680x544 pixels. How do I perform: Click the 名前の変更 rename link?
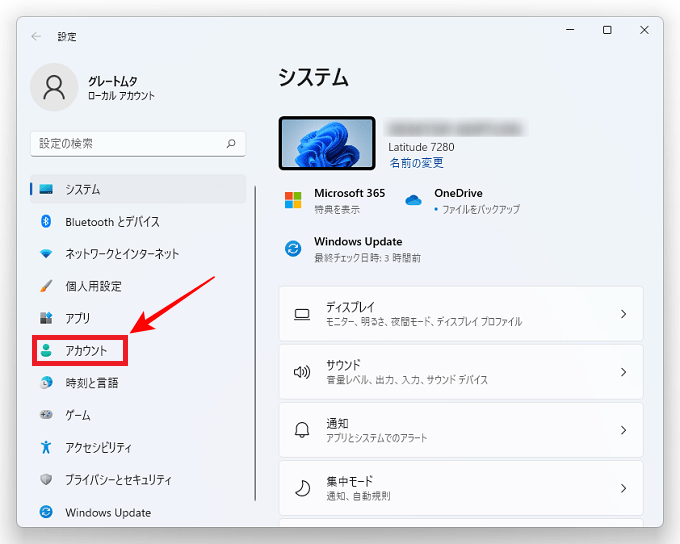(416, 163)
